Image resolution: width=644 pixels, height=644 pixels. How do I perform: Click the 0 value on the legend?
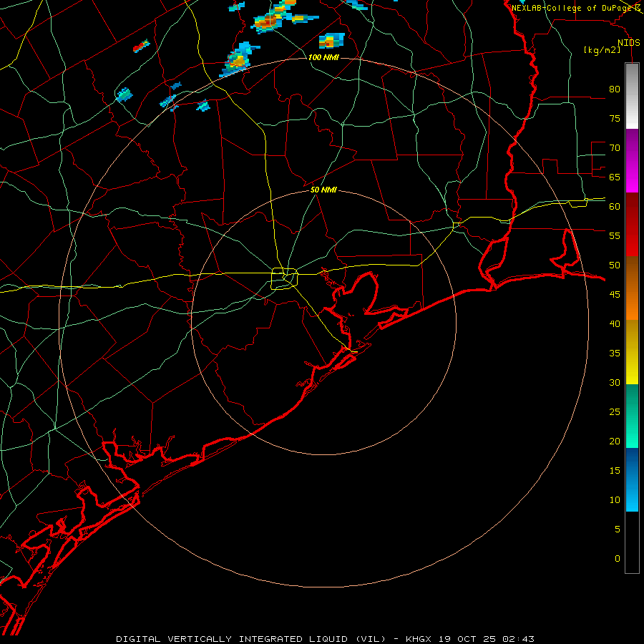click(618, 559)
